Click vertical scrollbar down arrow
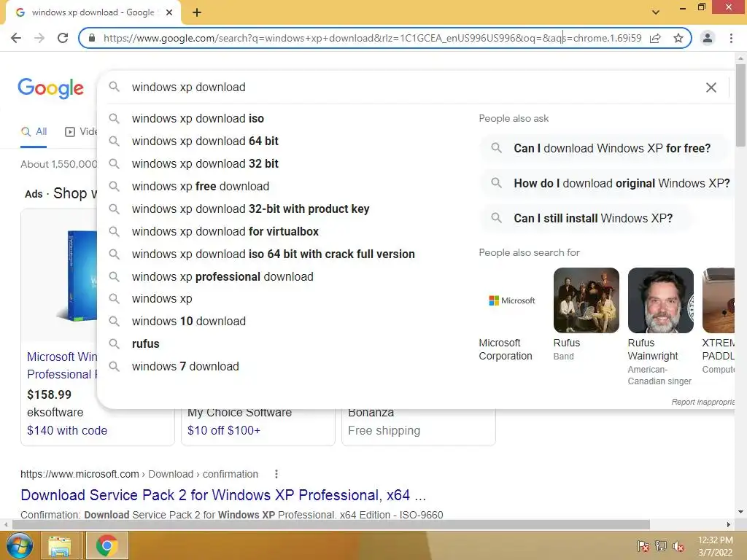The height and width of the screenshot is (560, 747). pyautogui.click(x=740, y=513)
